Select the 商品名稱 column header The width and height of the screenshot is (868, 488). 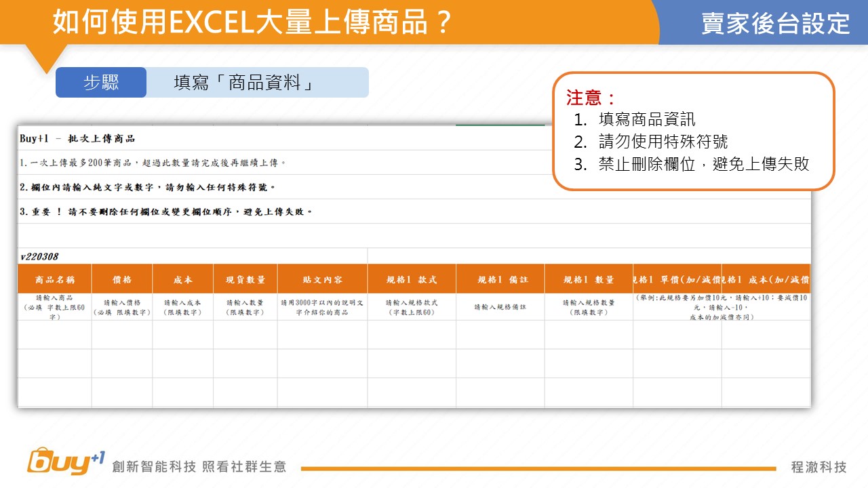(x=55, y=279)
